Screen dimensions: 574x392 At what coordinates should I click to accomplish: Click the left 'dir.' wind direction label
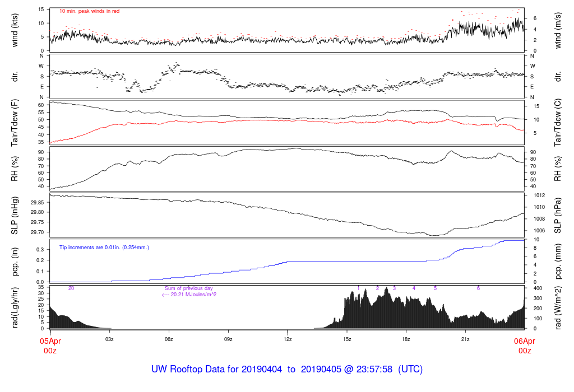15,77
